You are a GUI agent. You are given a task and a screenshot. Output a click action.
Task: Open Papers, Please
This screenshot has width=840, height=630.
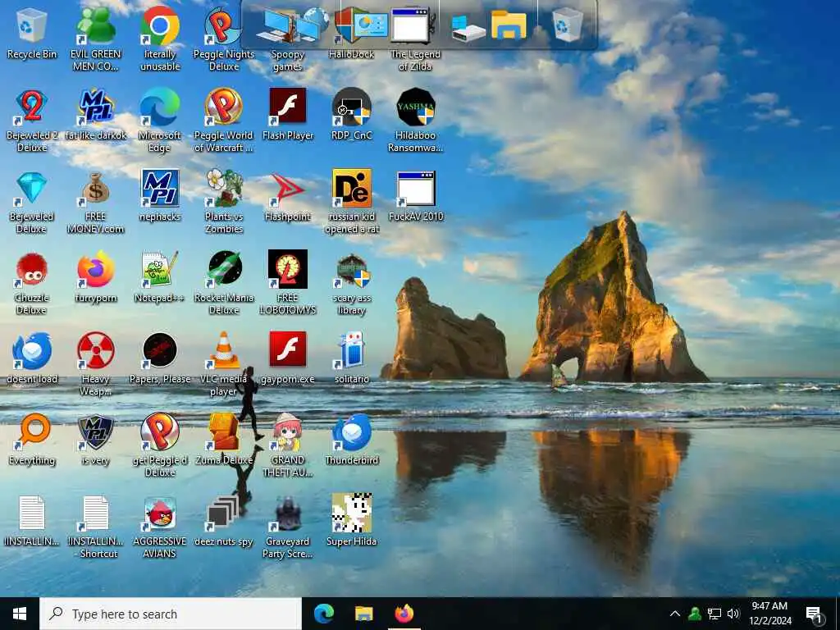(160, 358)
